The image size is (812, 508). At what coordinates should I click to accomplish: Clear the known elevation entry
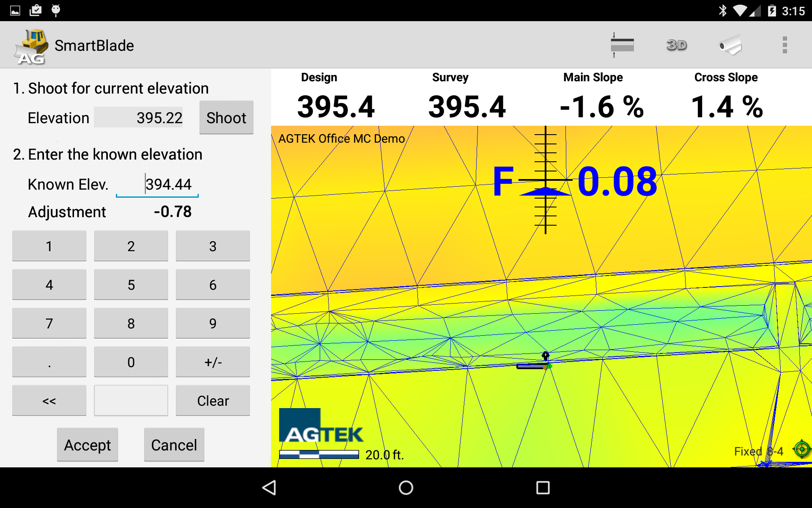[213, 401]
